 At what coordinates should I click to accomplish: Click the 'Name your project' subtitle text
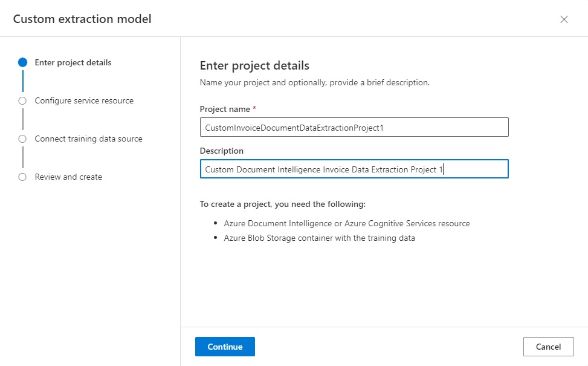click(315, 83)
